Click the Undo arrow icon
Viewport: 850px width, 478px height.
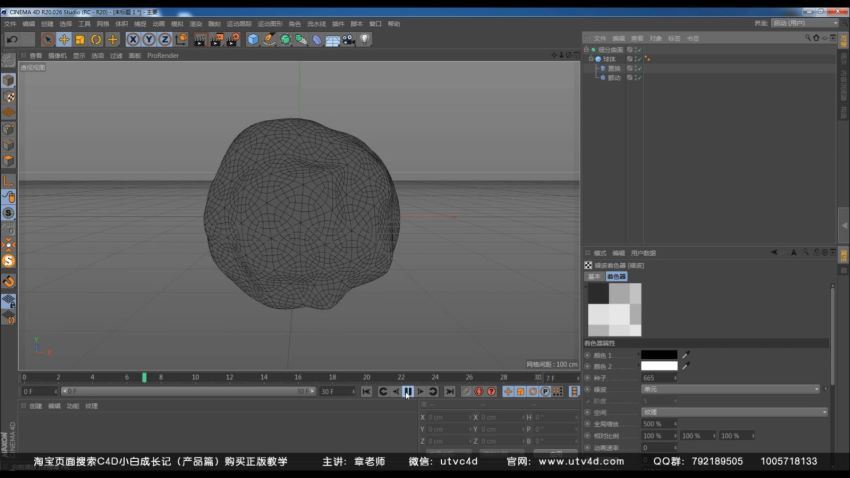tap(12, 40)
